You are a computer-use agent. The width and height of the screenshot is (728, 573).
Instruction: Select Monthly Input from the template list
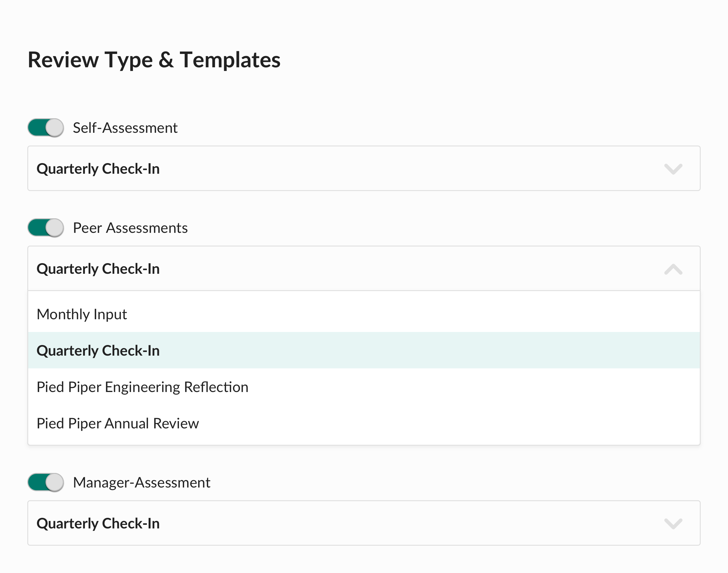pos(82,314)
